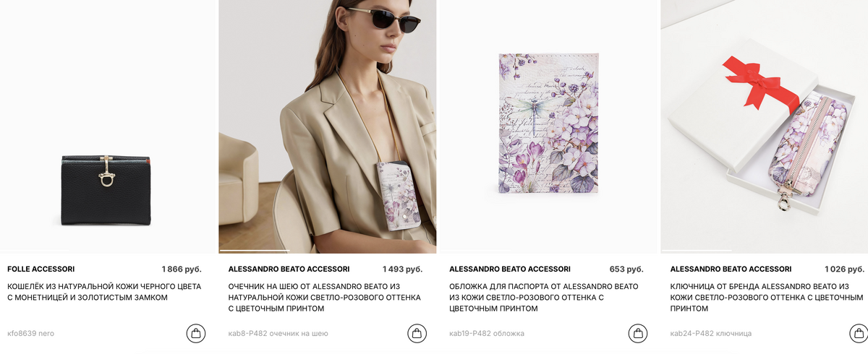The image size is (868, 354).
Task: Select the 653 руб. passport cover price
Action: pyautogui.click(x=626, y=269)
